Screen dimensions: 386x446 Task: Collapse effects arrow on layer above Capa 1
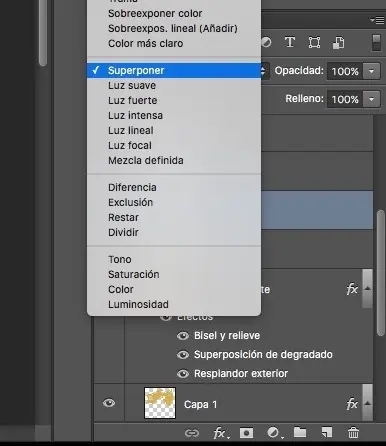pos(368,288)
